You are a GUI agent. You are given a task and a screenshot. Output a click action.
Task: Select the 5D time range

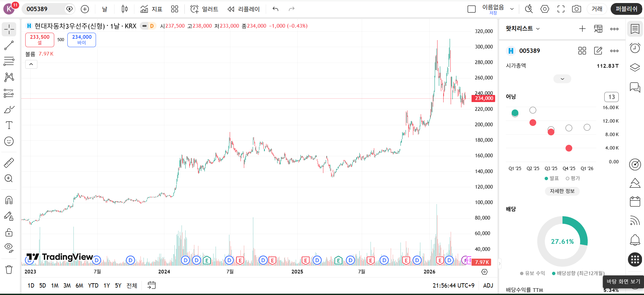[x=42, y=286]
